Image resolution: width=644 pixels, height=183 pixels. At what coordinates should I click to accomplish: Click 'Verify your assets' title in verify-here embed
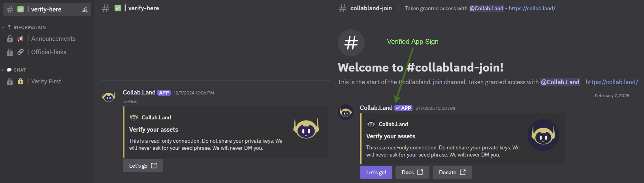[154, 130]
